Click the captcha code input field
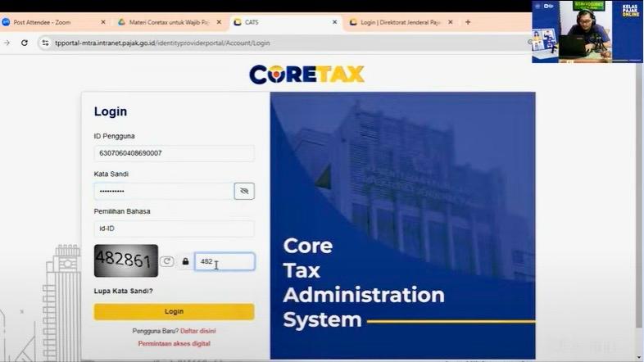Viewport: 644px width, 362px height. pyautogui.click(x=224, y=262)
